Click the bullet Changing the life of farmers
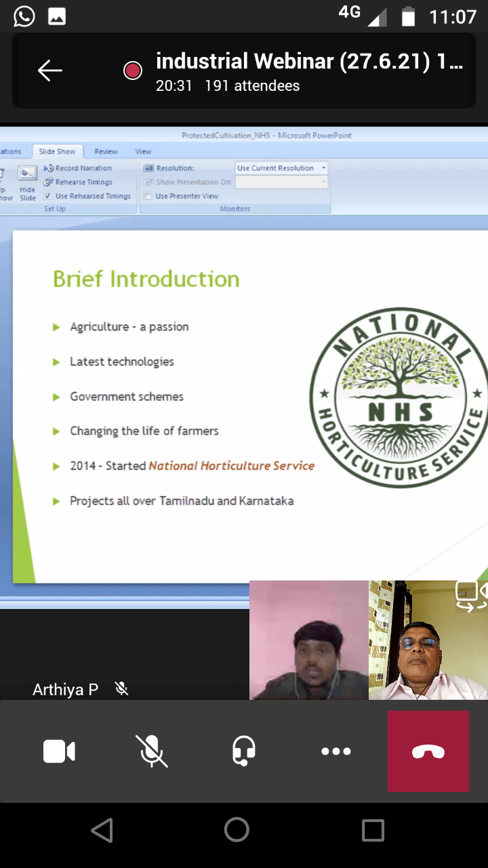Viewport: 488px width, 868px height. click(x=144, y=431)
